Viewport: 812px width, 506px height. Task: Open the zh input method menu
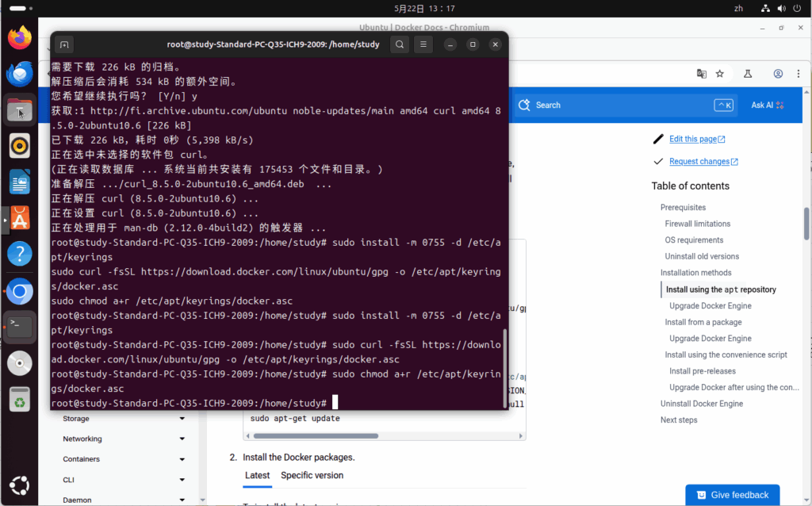coord(738,8)
